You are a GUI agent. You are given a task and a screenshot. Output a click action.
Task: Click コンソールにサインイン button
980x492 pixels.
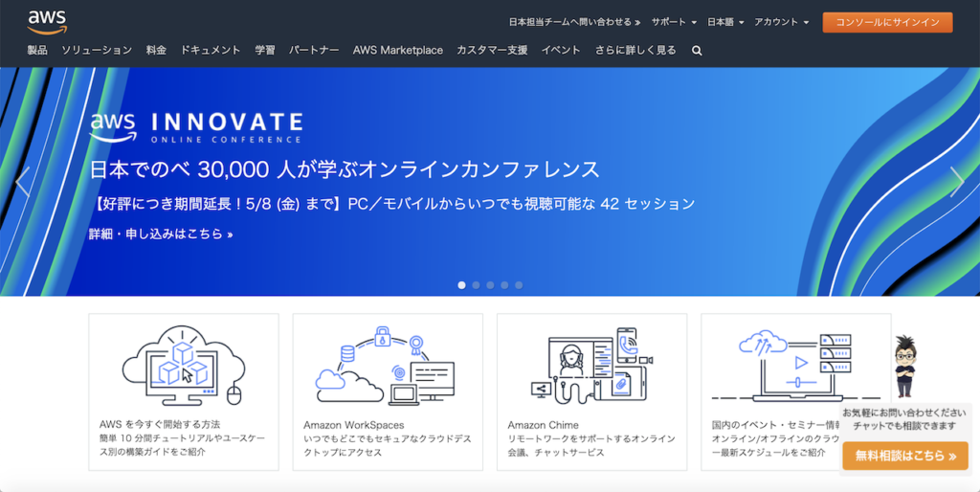[x=887, y=22]
